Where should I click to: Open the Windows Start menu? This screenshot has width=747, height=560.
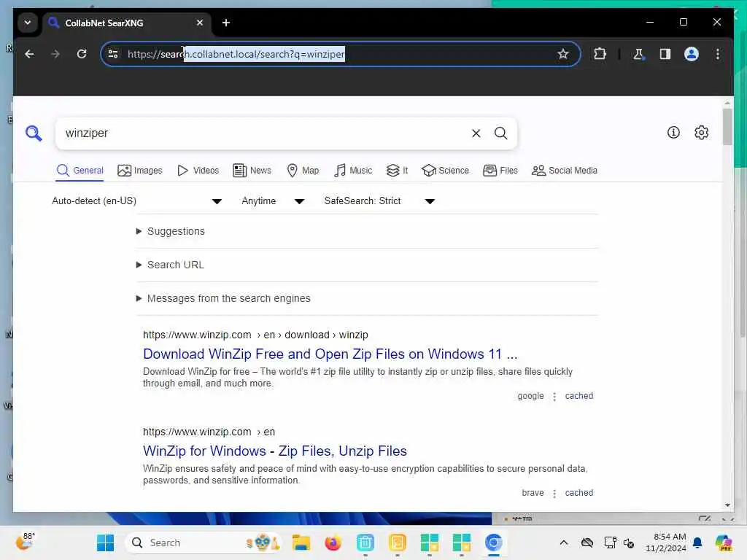click(x=105, y=542)
